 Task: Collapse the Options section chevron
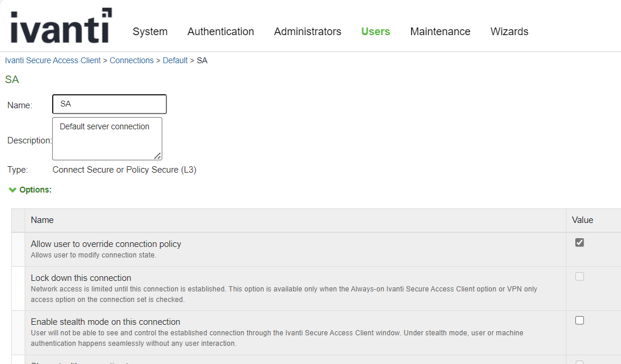tap(12, 190)
